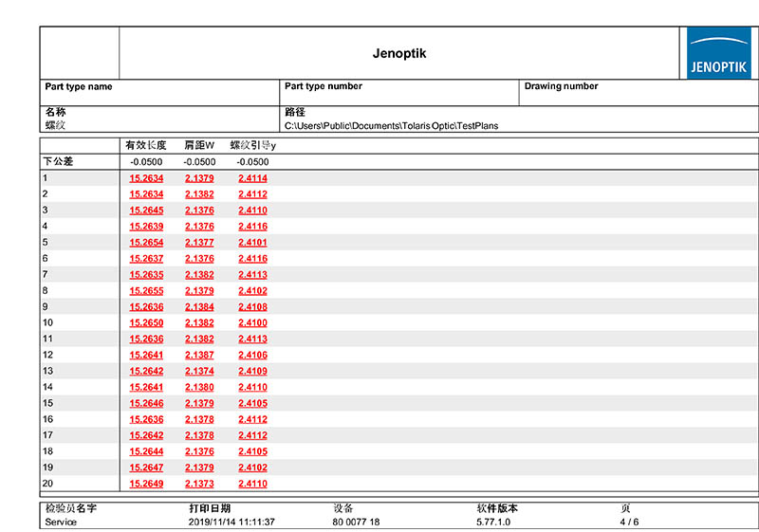The image size is (759, 532).
Task: Open the measurement value 15.2655 in row 8
Action: click(146, 291)
